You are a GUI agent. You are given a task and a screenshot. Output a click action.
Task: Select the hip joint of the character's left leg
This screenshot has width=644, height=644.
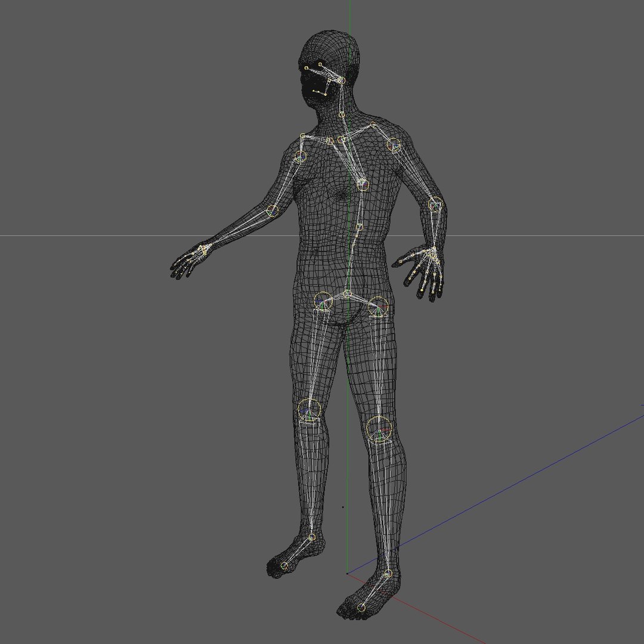[x=378, y=306]
